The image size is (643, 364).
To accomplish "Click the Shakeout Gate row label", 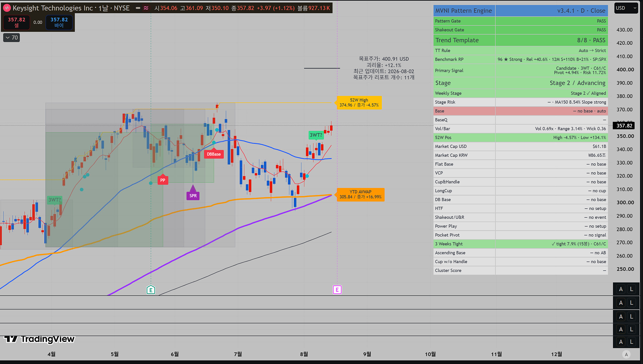I will point(449,30).
